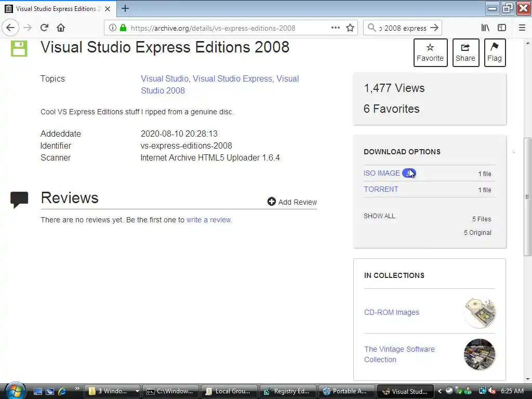Download the ISO IMAGE file
This screenshot has width=532, height=399.
[x=382, y=173]
